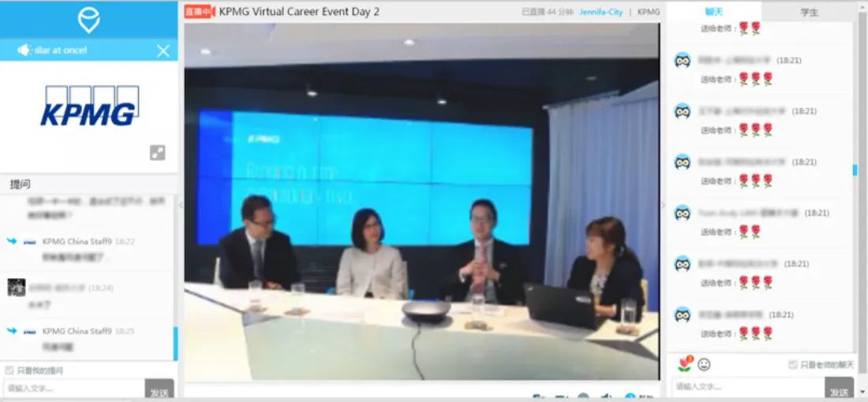Send a flower with the tulip icon
Viewport: 868px width, 402px height.
[685, 364]
